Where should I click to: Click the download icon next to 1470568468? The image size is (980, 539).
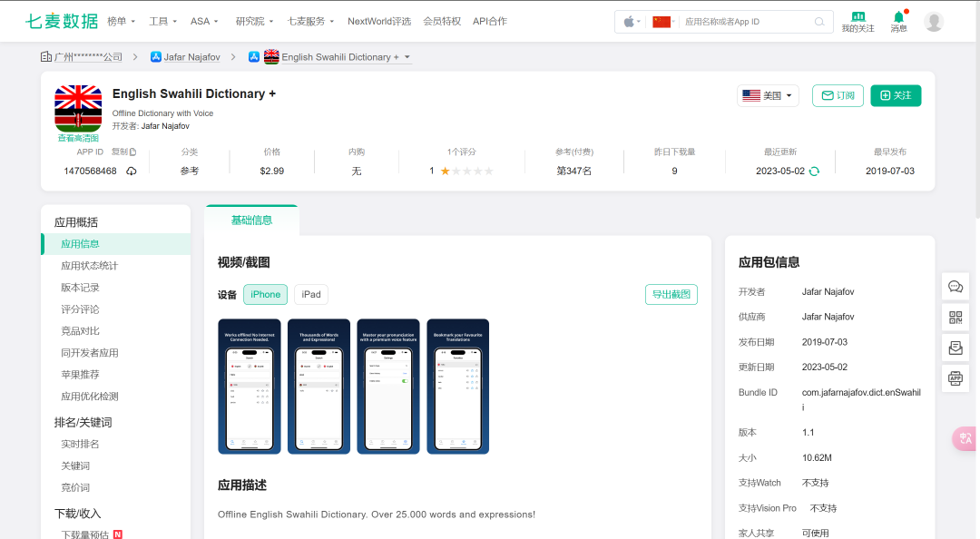[132, 171]
